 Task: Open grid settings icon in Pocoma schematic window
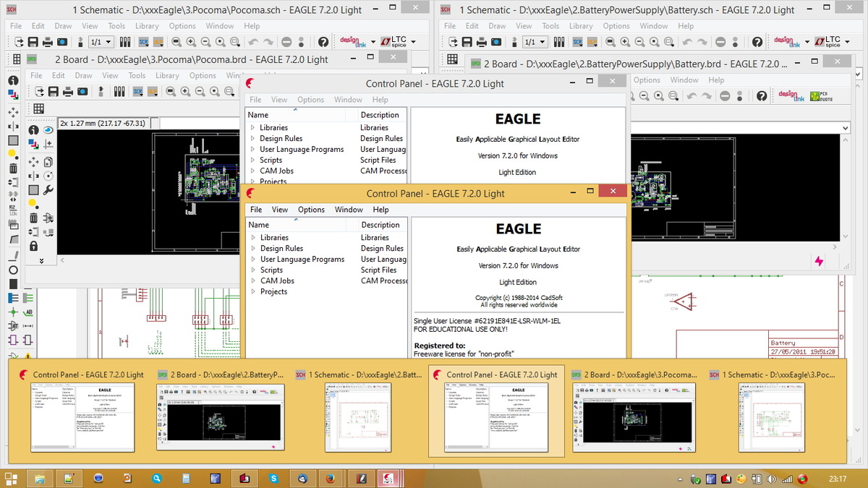point(17,59)
